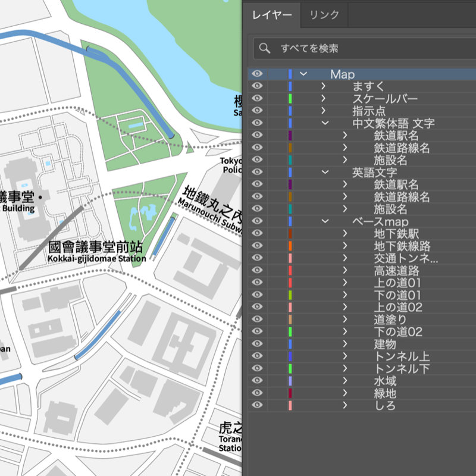Hide the トンネル上 layer
476x476 pixels.
pos(257,356)
